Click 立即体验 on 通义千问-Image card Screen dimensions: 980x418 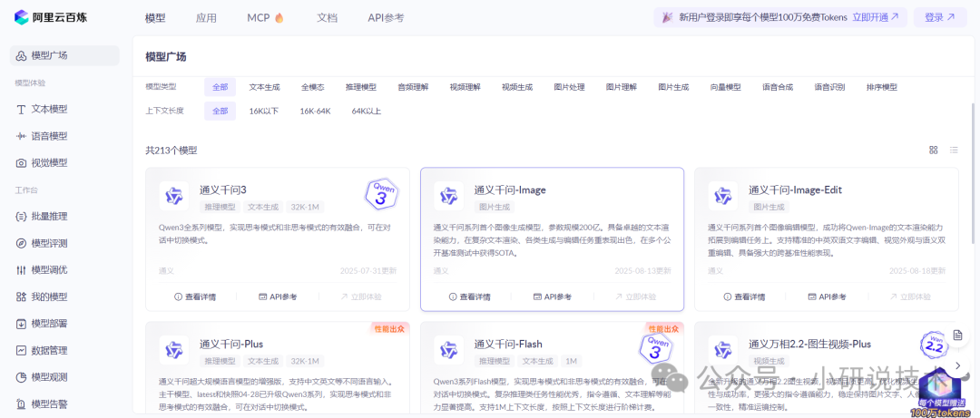coord(635,296)
